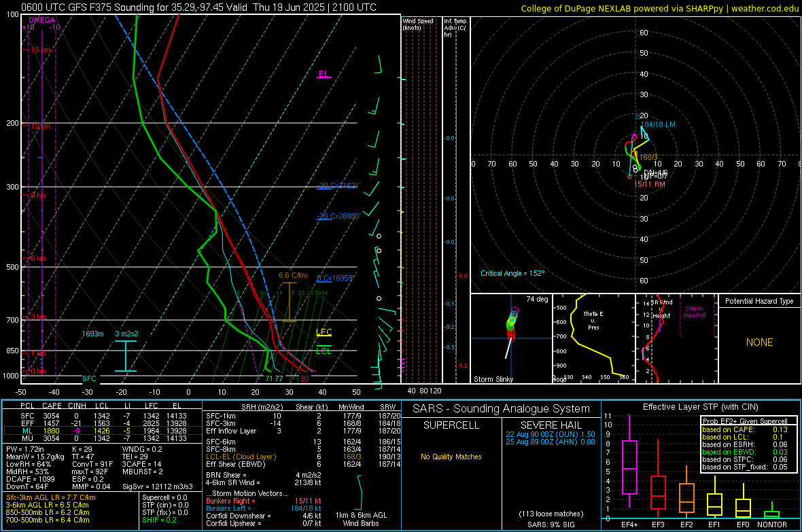Click the SARS - Sounding Analogue System heading

[x=502, y=408]
